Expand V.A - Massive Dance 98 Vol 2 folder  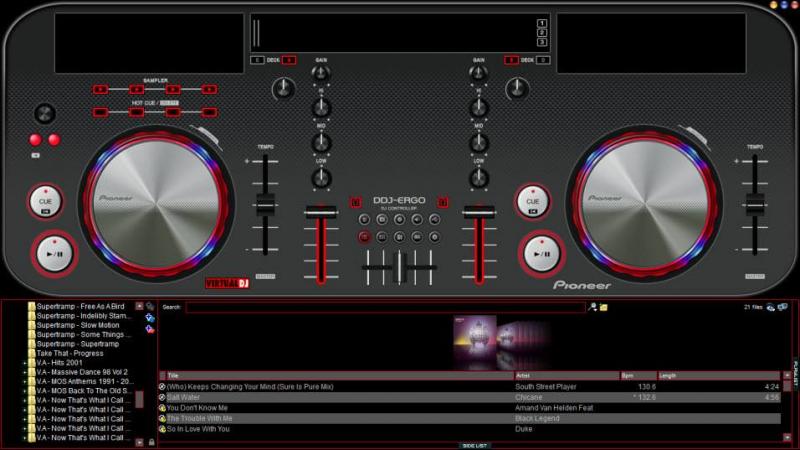[x=24, y=372]
